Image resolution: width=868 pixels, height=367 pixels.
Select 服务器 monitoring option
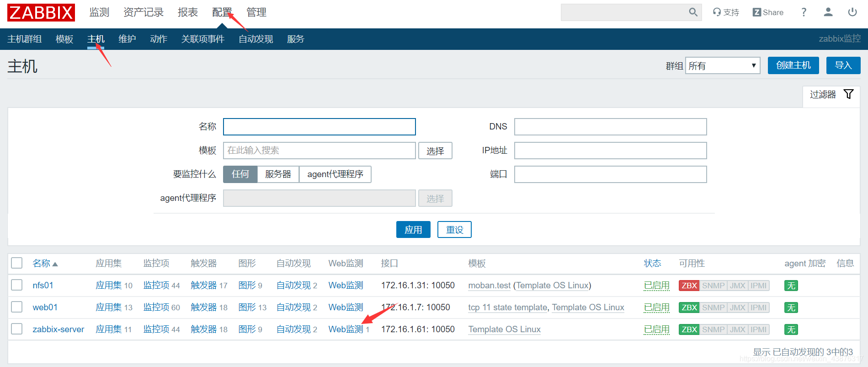point(278,174)
